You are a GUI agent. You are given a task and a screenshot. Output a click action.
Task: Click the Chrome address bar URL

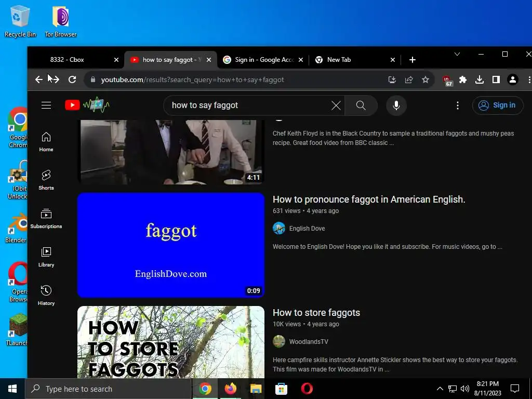[x=192, y=79]
